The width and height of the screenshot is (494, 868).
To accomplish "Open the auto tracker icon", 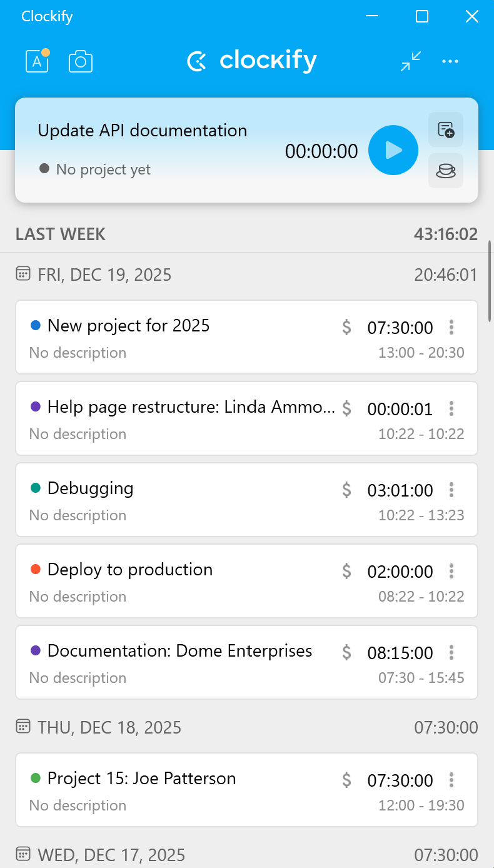I will tap(37, 61).
